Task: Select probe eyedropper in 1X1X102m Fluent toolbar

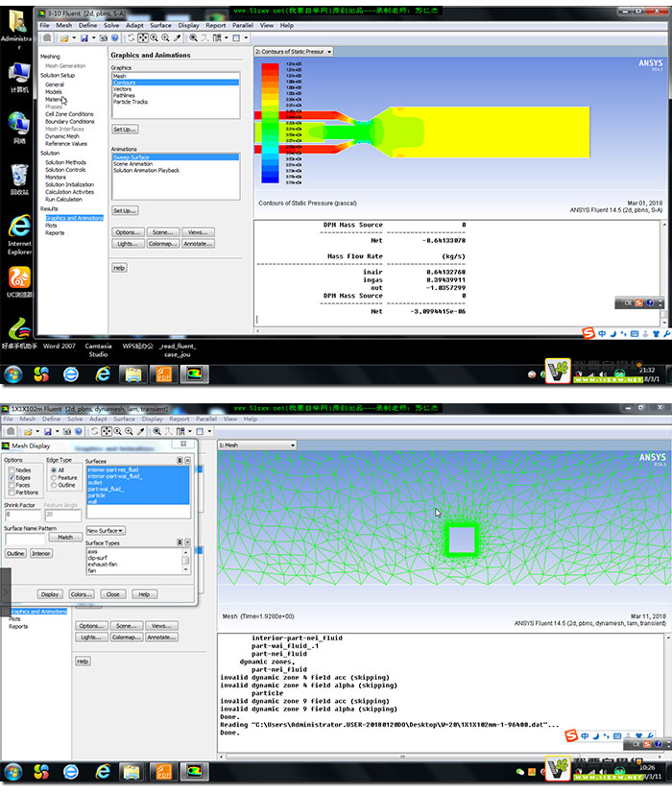Action: coord(140,431)
